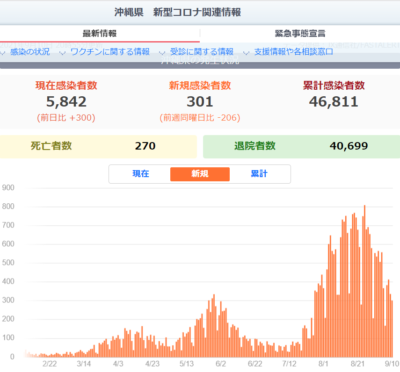Select the 累計 chart toggle
400x372 pixels.
coord(259,174)
